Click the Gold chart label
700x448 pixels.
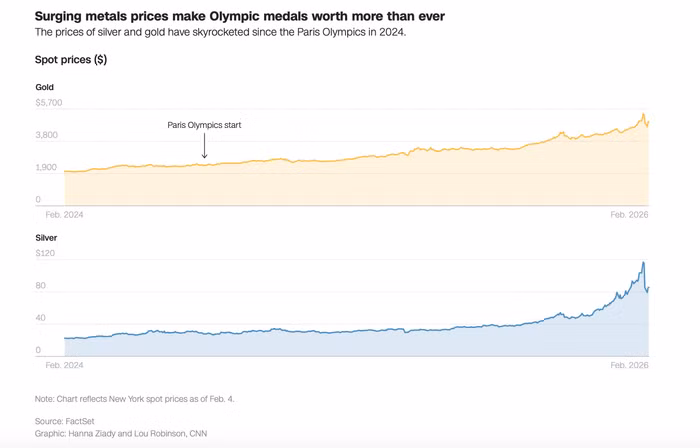click(x=45, y=87)
